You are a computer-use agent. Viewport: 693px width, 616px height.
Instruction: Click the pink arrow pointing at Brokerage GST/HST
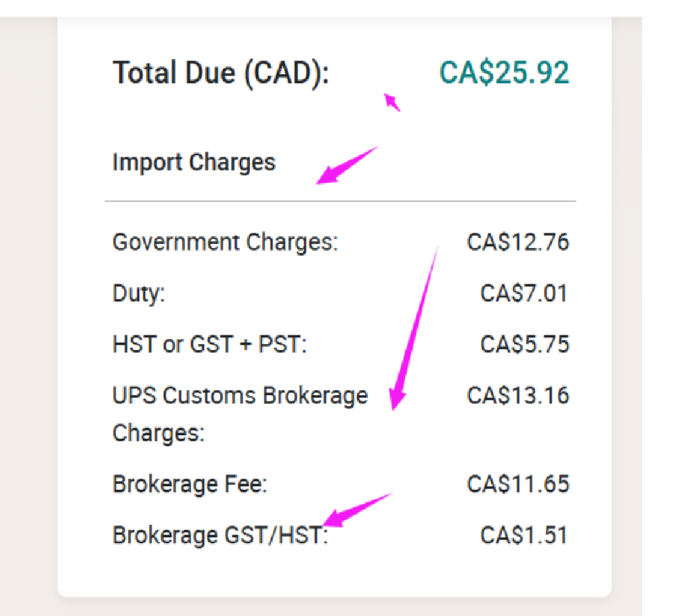click(x=358, y=510)
